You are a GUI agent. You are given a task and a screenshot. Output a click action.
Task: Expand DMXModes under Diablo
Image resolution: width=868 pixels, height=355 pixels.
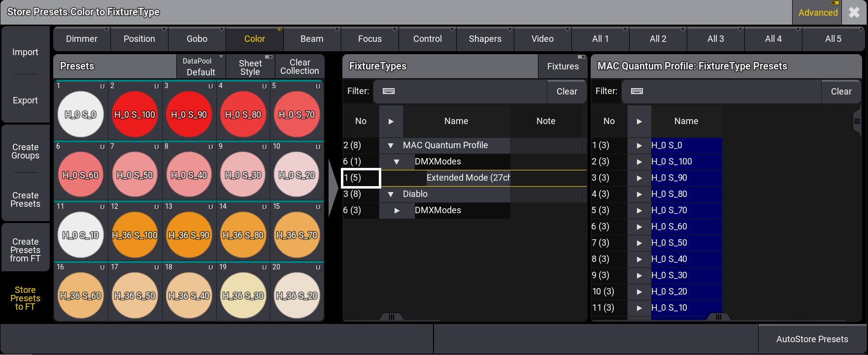point(397,211)
